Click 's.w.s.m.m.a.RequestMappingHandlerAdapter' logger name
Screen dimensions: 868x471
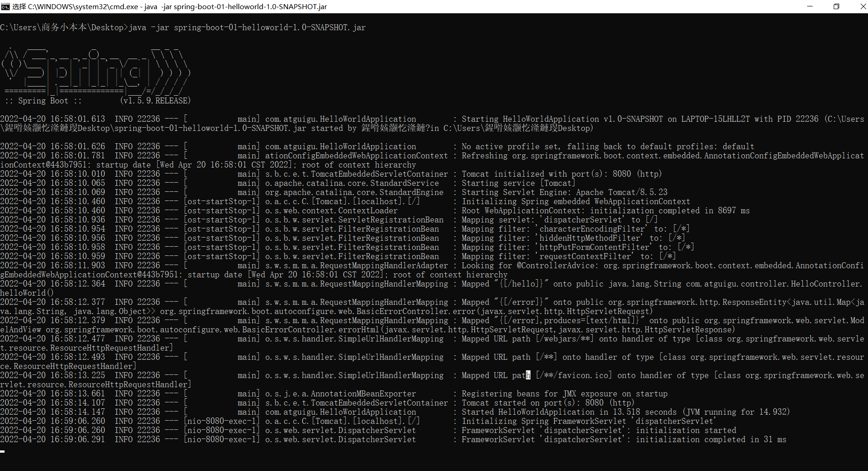click(x=357, y=265)
